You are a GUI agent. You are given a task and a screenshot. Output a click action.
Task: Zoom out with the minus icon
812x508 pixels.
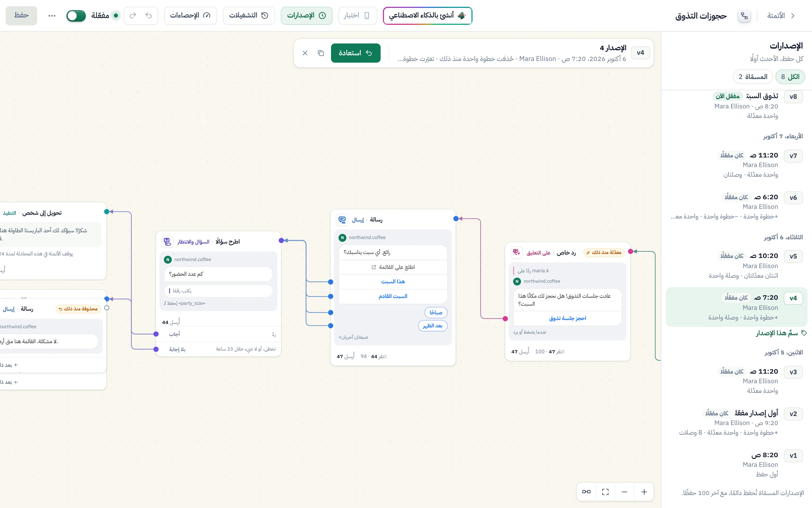coord(625,492)
